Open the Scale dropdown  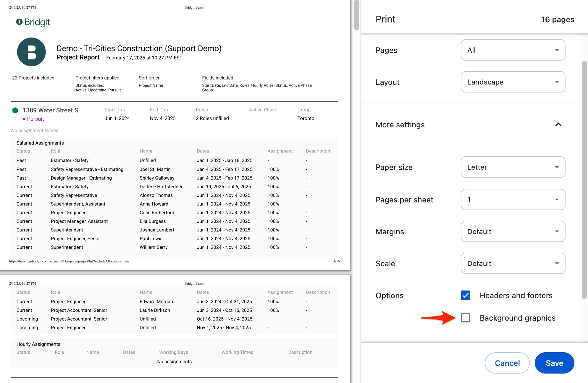coord(513,263)
